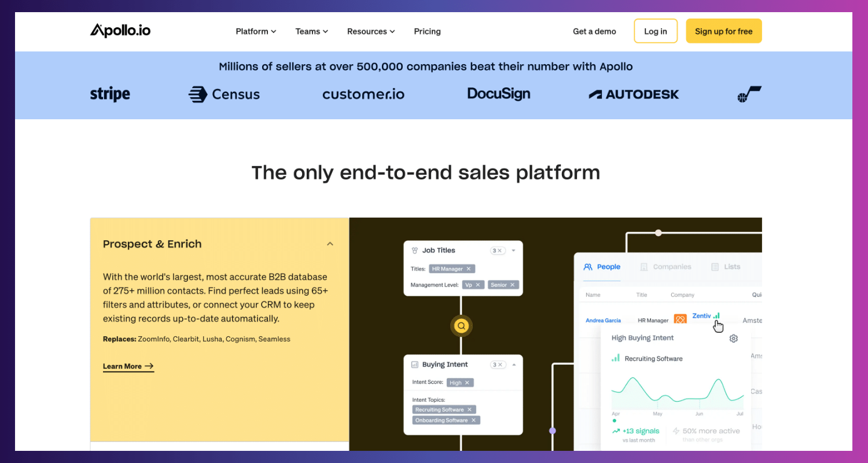Click the Buying Intent chart icon
The image size is (868, 463).
coord(414,365)
